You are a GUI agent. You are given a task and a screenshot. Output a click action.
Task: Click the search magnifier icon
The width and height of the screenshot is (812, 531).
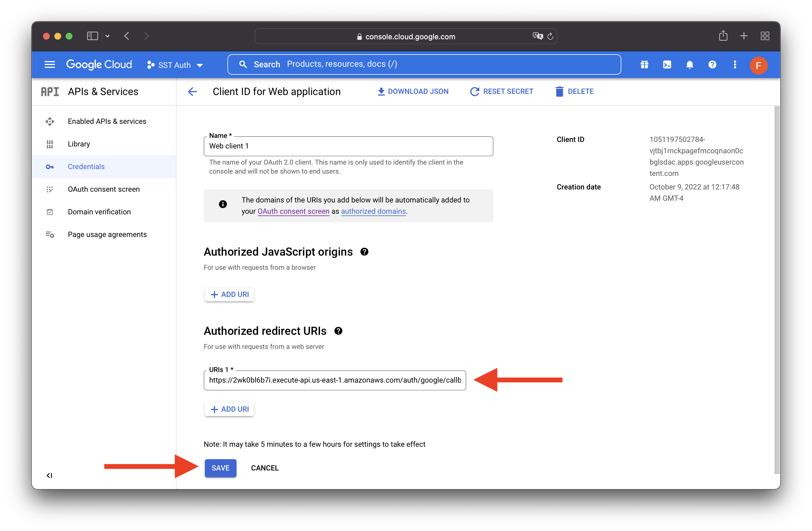[x=243, y=64]
